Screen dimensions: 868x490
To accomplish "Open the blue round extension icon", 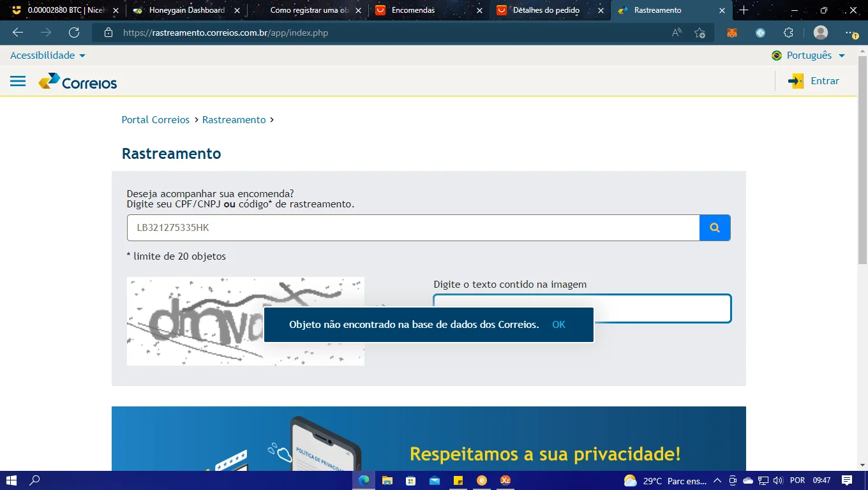I will tap(760, 33).
